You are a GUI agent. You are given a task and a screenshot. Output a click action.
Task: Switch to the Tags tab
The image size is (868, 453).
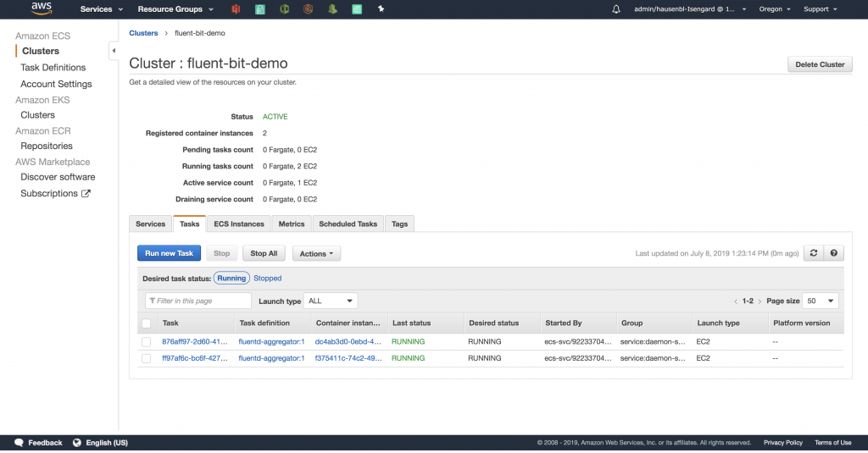tap(400, 224)
